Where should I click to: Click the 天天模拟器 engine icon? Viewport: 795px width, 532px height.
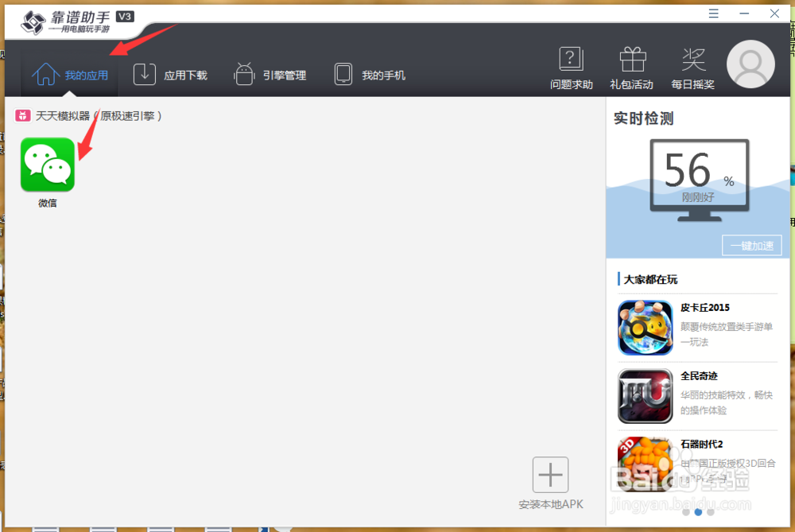click(x=21, y=115)
